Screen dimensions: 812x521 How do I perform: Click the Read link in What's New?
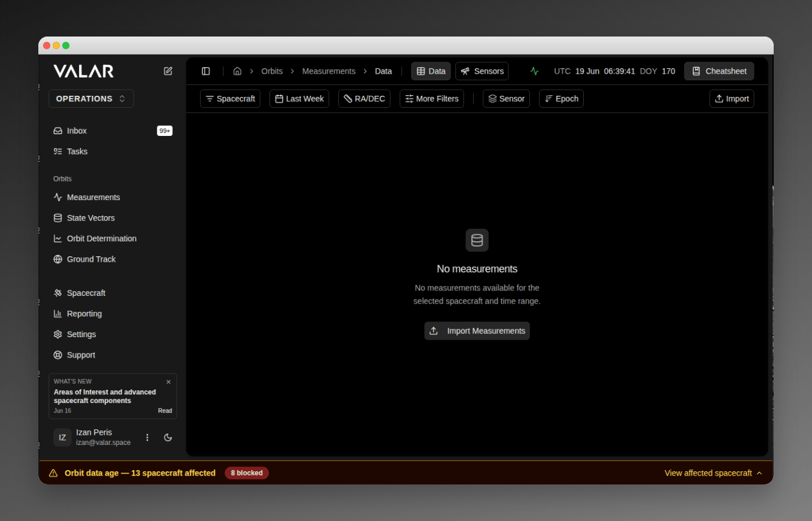click(165, 411)
